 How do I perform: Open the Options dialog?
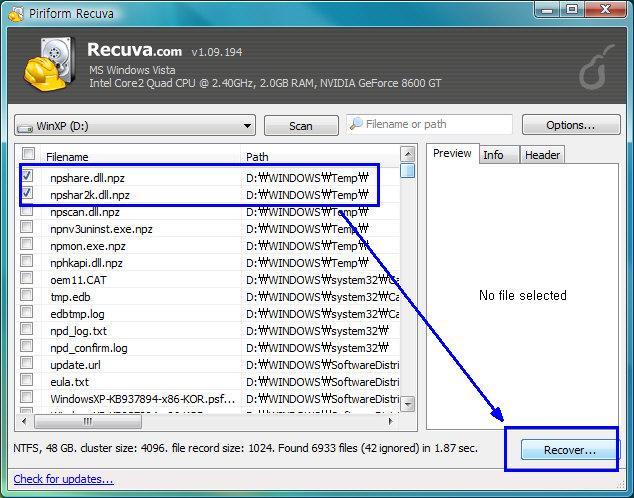click(x=571, y=125)
